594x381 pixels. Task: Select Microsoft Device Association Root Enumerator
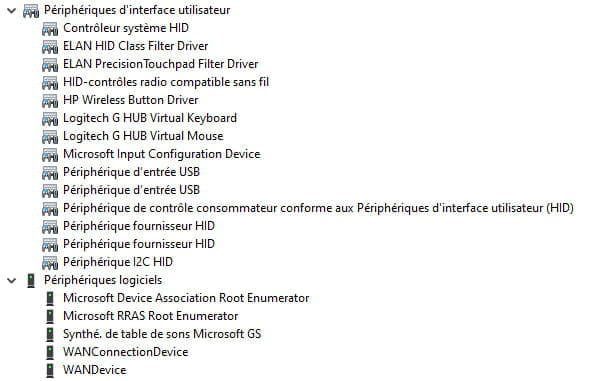pos(186,298)
